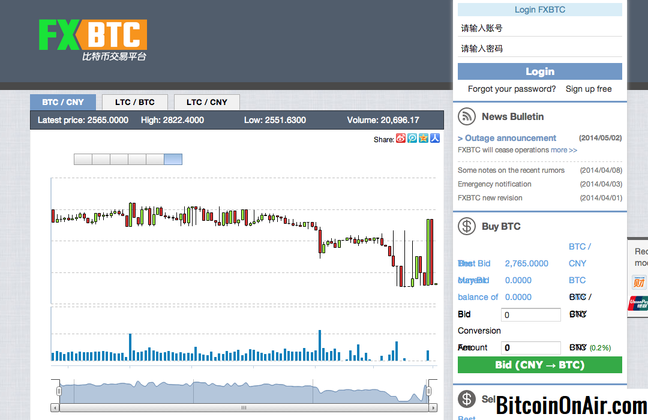Click the green Bid (CNY → BTC) button
Screen dimensions: 648x420
coord(540,365)
